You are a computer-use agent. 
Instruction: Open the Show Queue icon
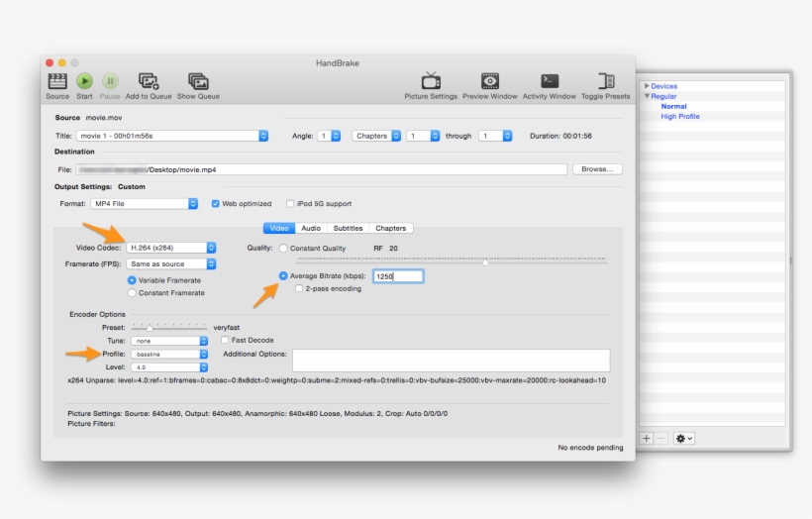pos(198,81)
